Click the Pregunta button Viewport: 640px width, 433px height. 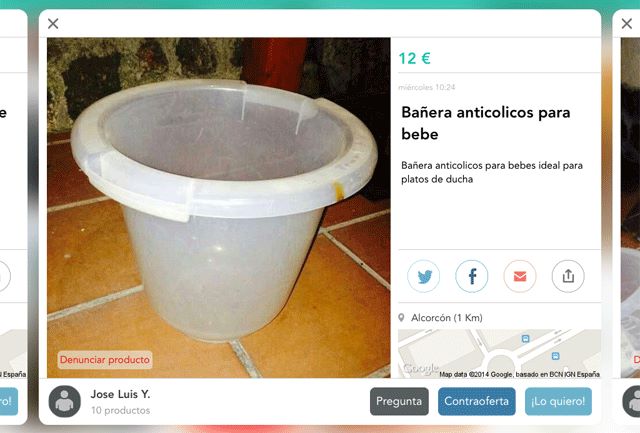[x=399, y=401]
